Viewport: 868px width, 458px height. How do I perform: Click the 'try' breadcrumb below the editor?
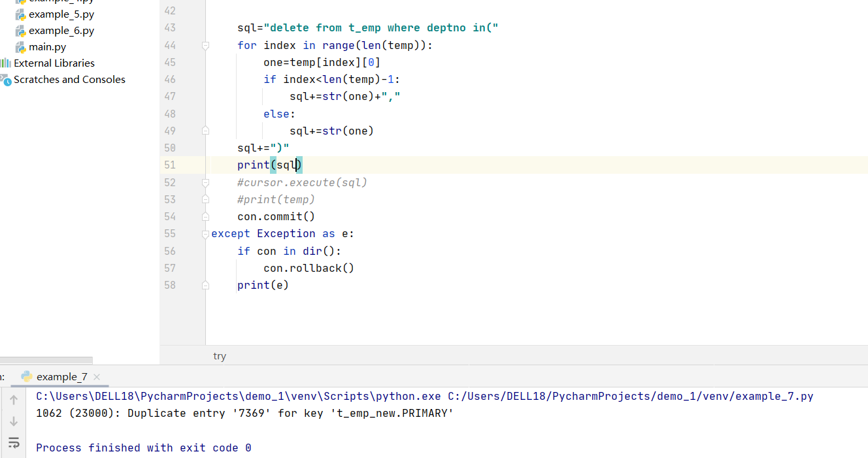[220, 356]
